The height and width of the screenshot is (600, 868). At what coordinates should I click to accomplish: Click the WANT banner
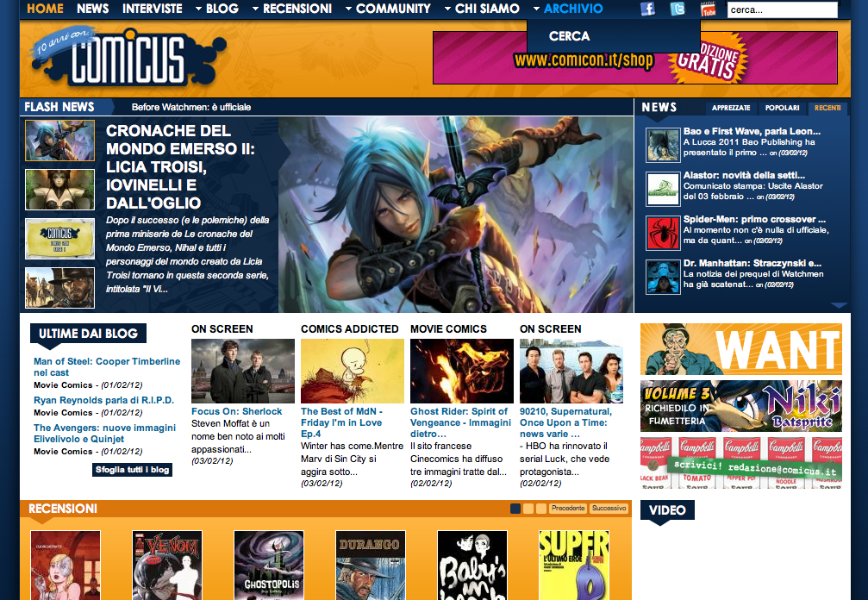(741, 349)
